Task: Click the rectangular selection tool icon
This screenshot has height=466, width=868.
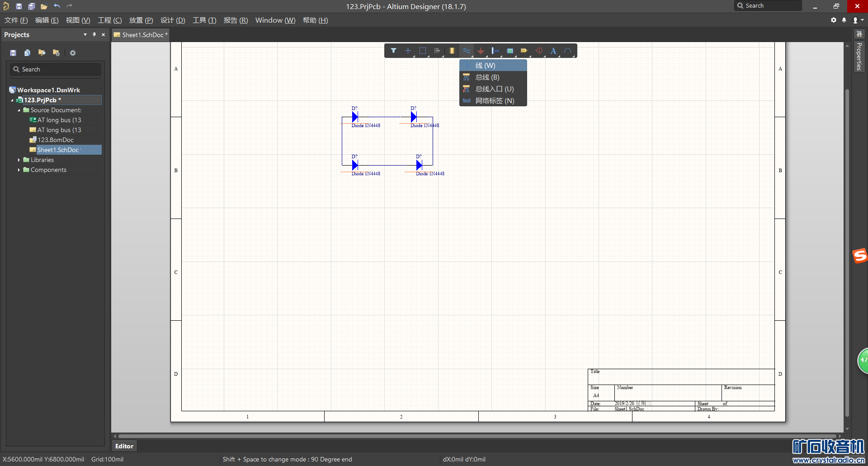Action: click(x=423, y=51)
